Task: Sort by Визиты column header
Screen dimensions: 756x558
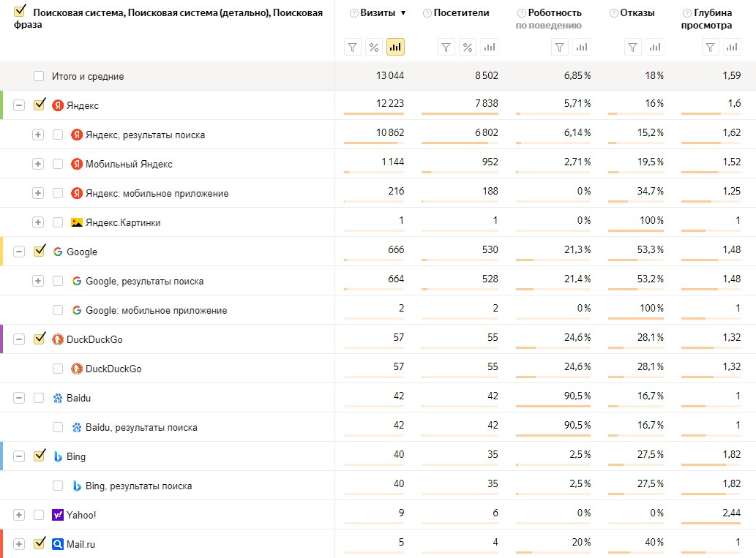Action: click(x=378, y=13)
